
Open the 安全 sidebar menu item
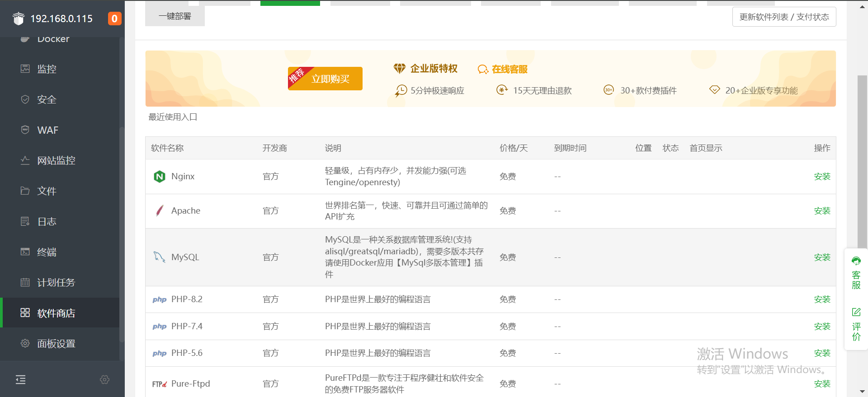pos(60,99)
